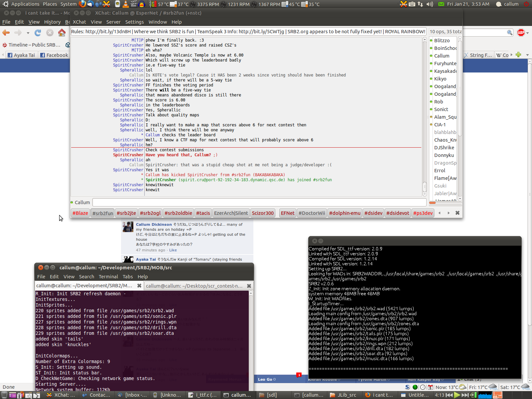Viewport: 532px width, 399px height.
Task: Click the Firefox stop loading button
Action: [50, 33]
